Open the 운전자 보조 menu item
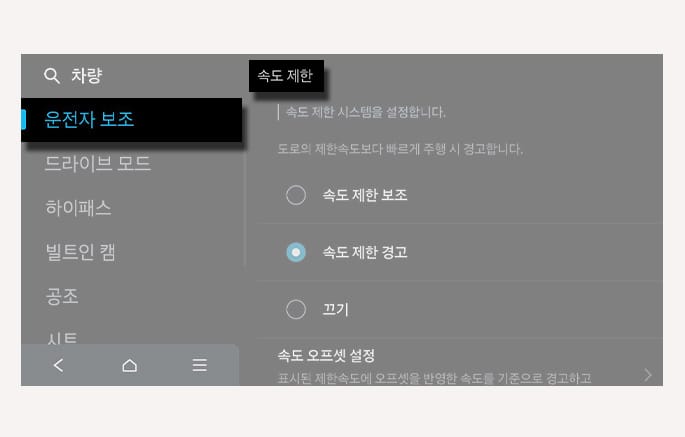This screenshot has height=437, width=685. tap(131, 120)
